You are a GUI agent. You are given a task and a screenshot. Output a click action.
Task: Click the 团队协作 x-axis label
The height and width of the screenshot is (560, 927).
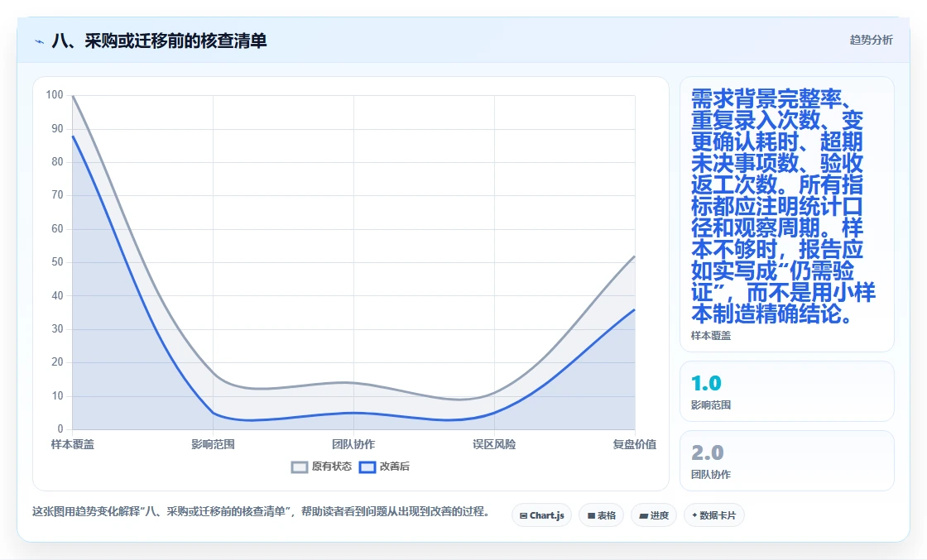pos(353,444)
